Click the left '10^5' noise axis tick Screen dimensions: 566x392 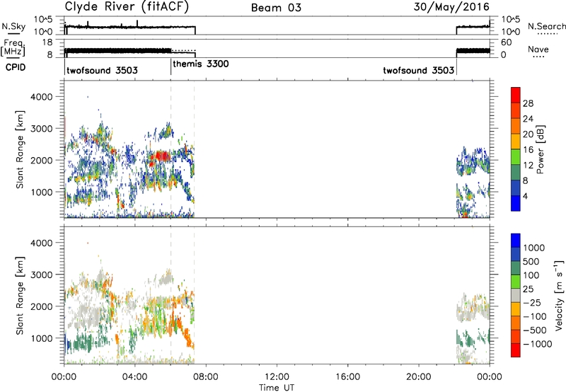point(44,20)
